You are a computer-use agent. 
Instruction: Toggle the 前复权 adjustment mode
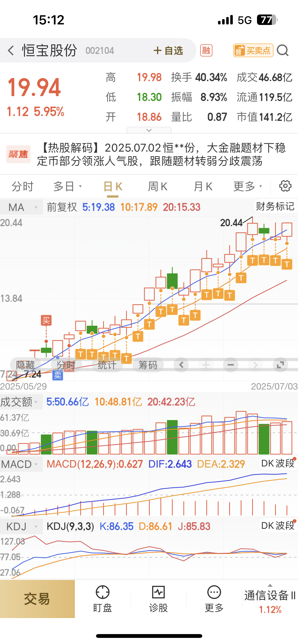coord(62,207)
